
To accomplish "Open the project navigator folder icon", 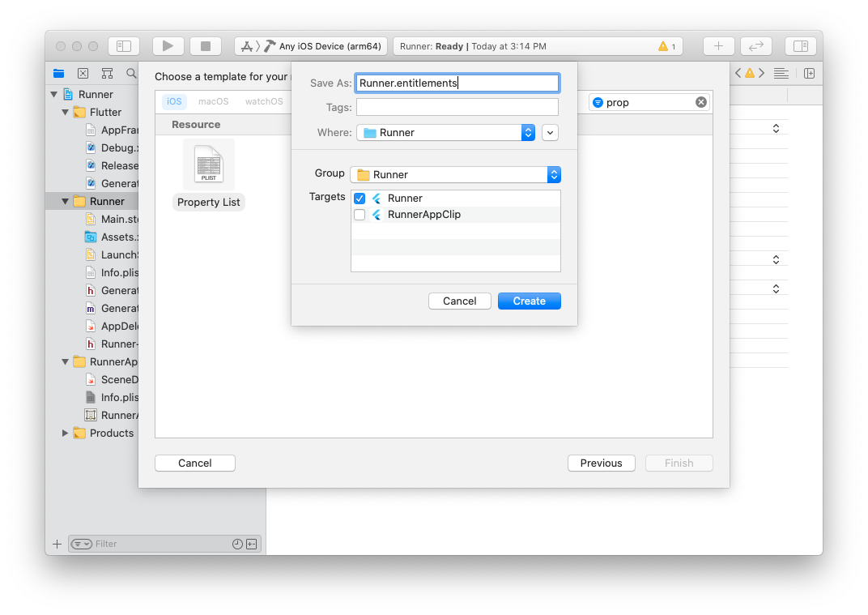I will (58, 73).
